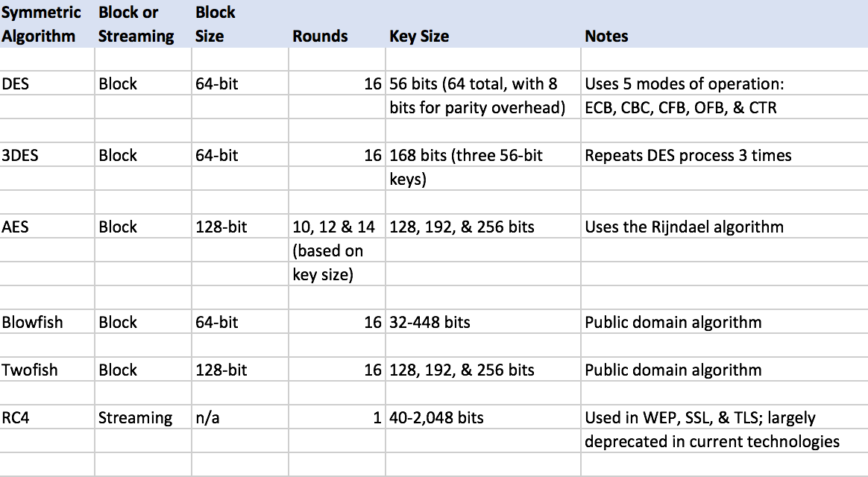This screenshot has height=477, width=868.
Task: Select the 32-448 bits cell
Action: click(430, 323)
